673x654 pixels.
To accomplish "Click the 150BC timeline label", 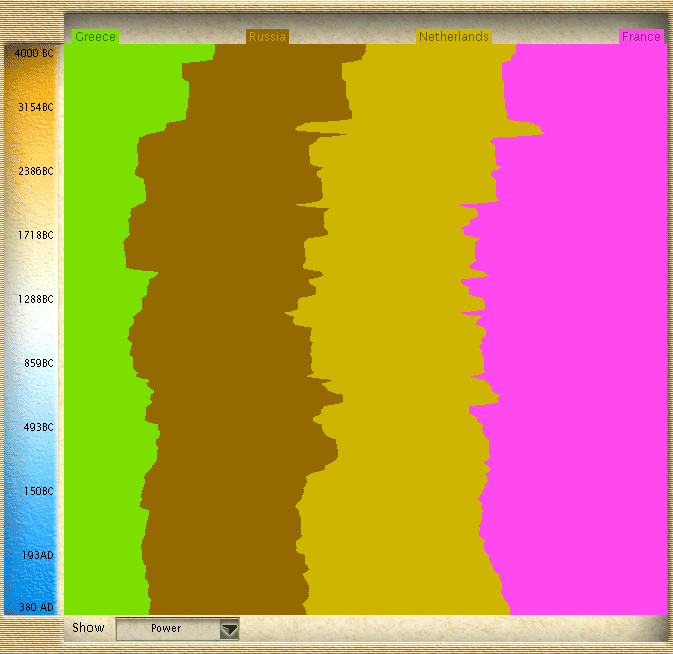I will click(39, 491).
